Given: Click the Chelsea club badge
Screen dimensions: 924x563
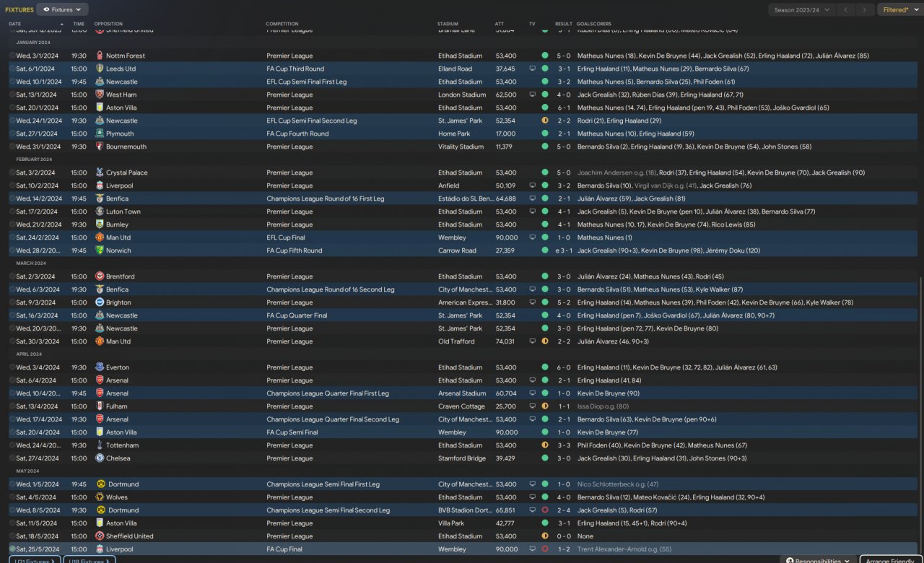Looking at the screenshot, I should pyautogui.click(x=100, y=458).
